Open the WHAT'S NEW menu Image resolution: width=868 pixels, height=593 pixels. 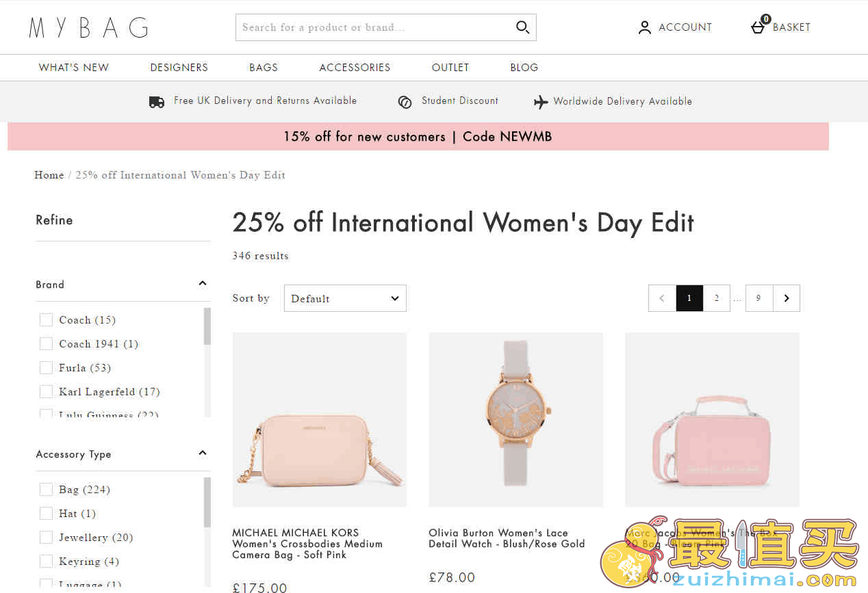tap(74, 67)
